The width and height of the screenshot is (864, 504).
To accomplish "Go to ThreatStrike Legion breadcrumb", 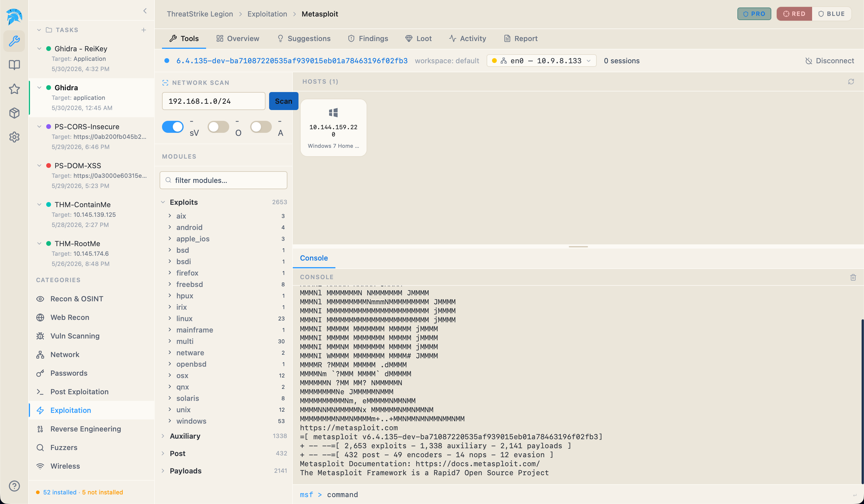I will click(200, 14).
